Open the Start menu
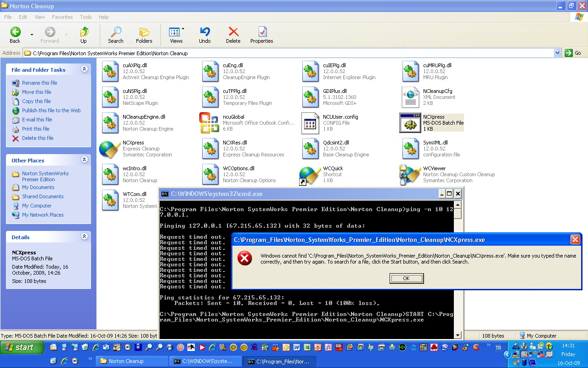Image resolution: width=588 pixels, height=368 pixels. [22, 347]
